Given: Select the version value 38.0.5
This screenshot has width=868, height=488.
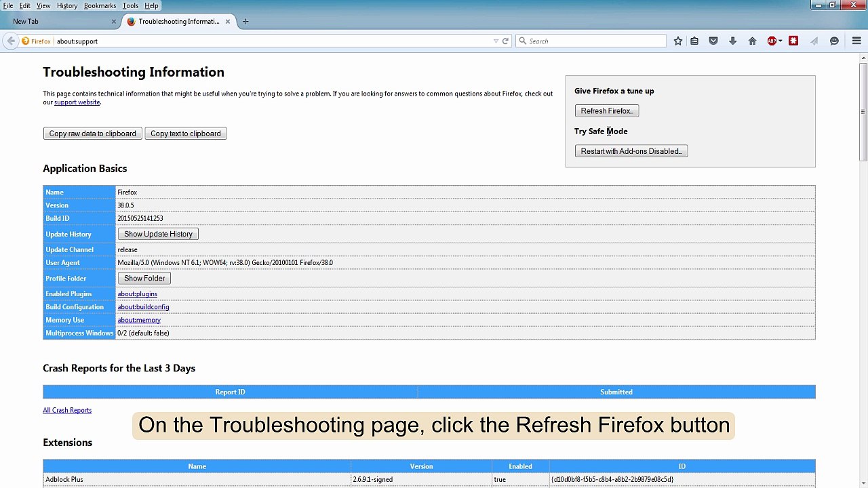Looking at the screenshot, I should (x=125, y=205).
